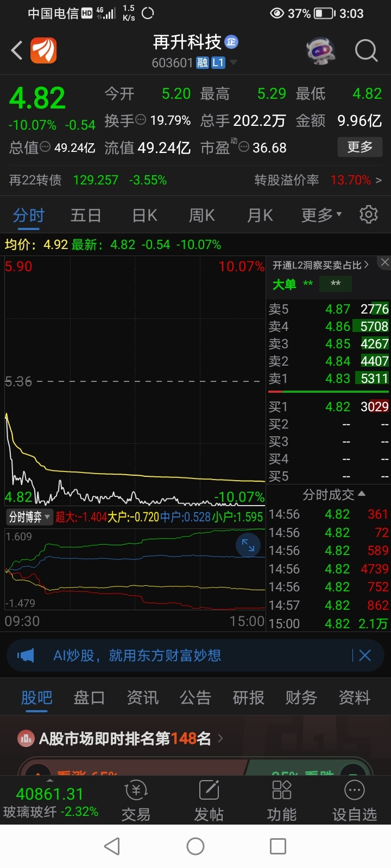Switch to 财务 tab
This screenshot has height=868, width=391.
(301, 697)
